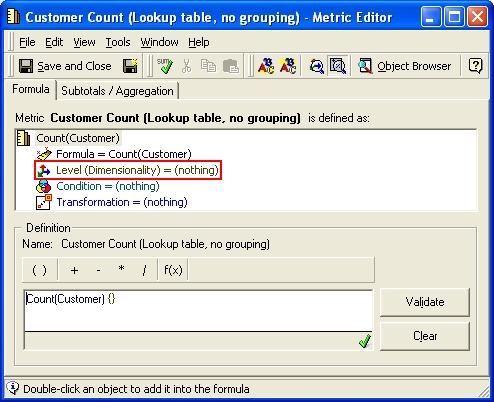Click the Validate button

tap(425, 302)
